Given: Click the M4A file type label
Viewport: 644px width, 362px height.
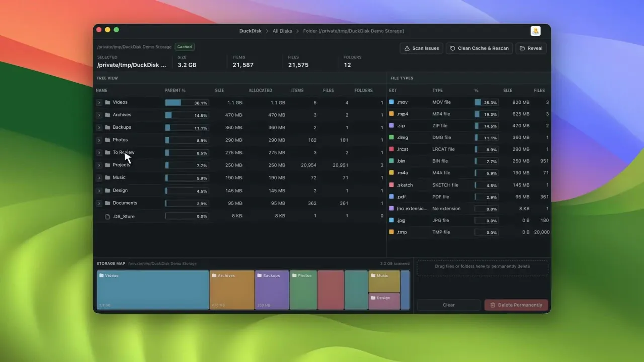Looking at the screenshot, I should tap(442, 173).
